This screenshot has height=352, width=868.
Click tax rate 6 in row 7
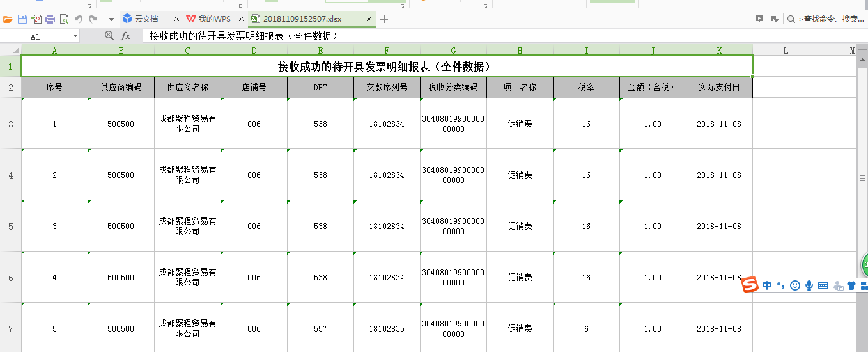[x=586, y=328]
